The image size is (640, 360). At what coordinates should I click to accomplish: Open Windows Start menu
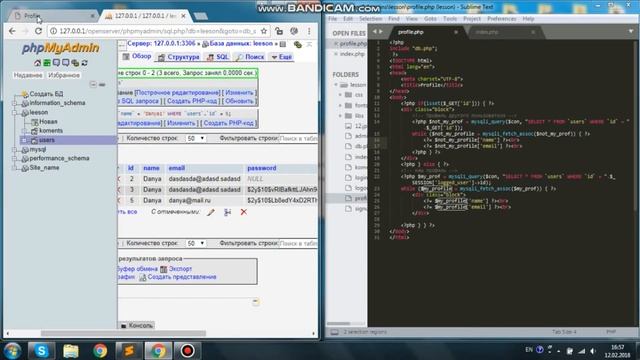coord(12,351)
